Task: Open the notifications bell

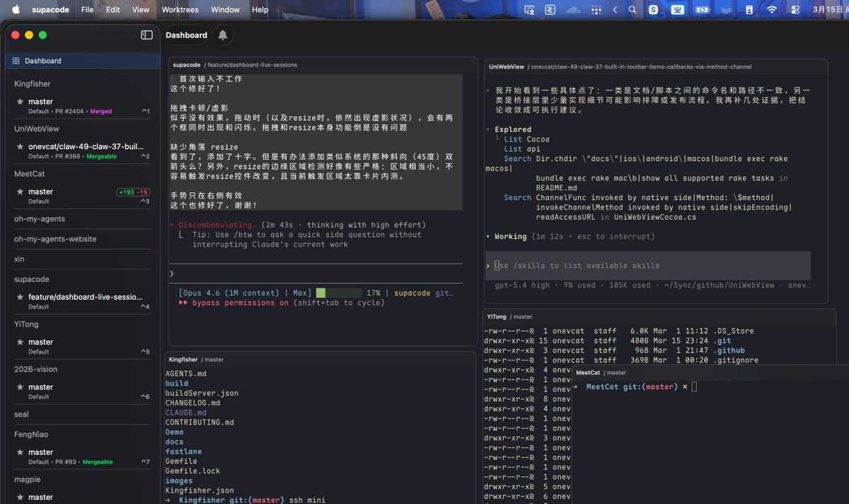Action: pos(223,35)
